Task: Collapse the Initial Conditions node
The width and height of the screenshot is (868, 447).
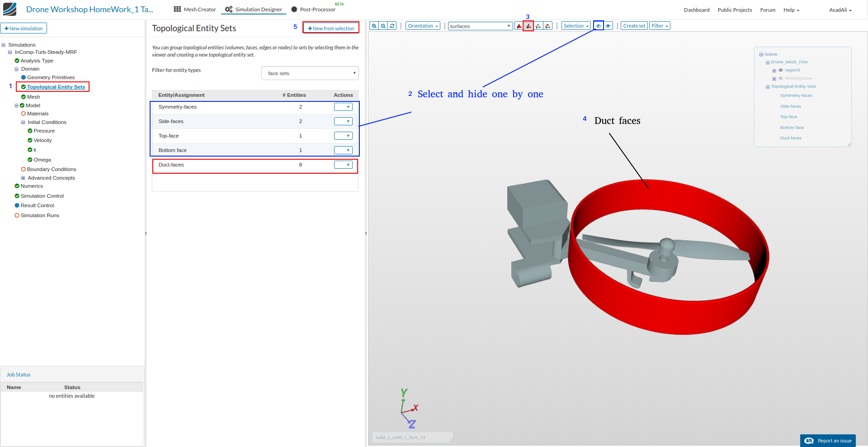Action: [x=23, y=122]
